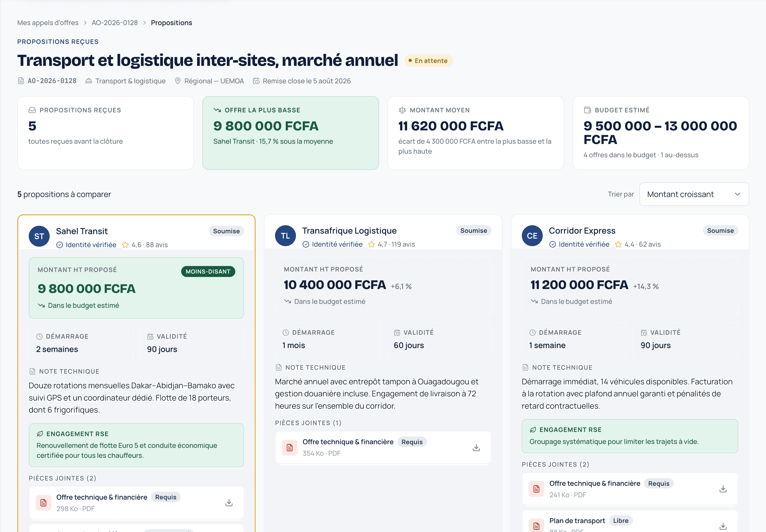Click the Transafrique Logistique company name
The height and width of the screenshot is (532, 766).
(x=349, y=231)
